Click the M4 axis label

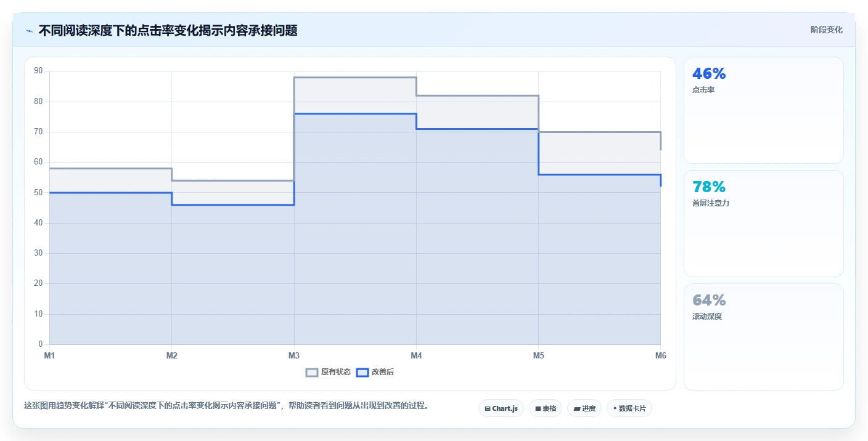[x=416, y=355]
